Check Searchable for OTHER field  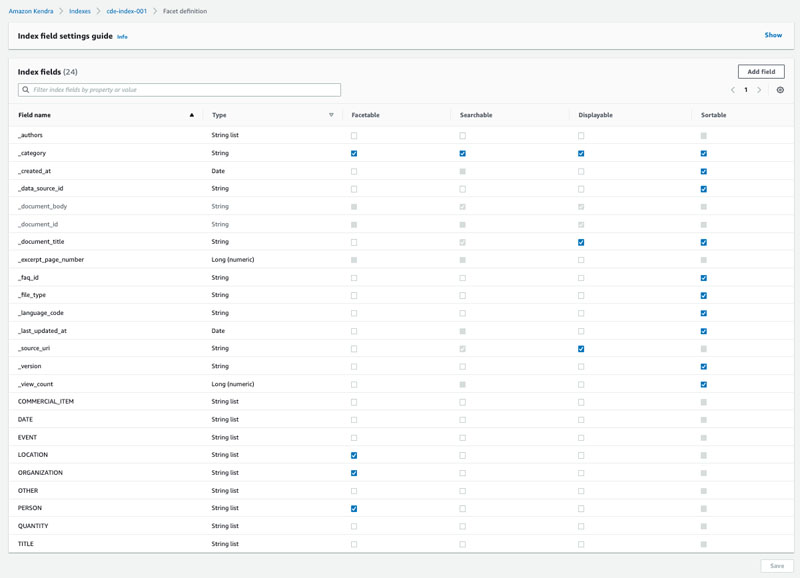pos(462,491)
